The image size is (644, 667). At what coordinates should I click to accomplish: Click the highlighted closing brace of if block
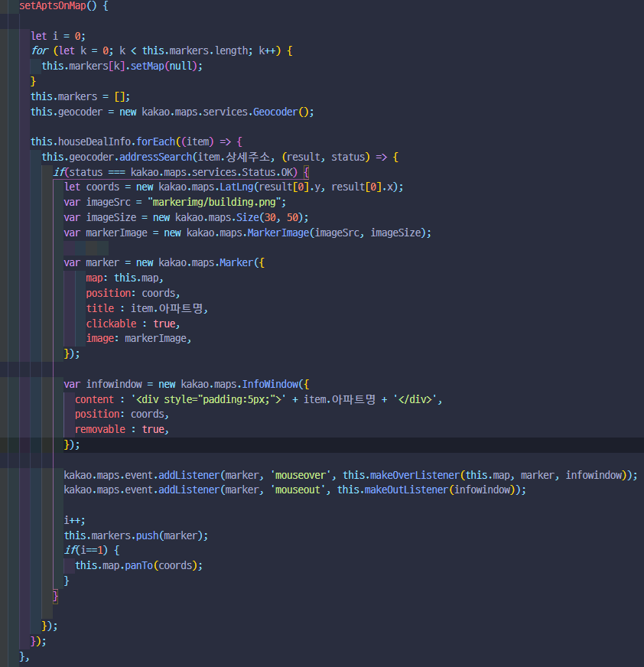[55, 596]
